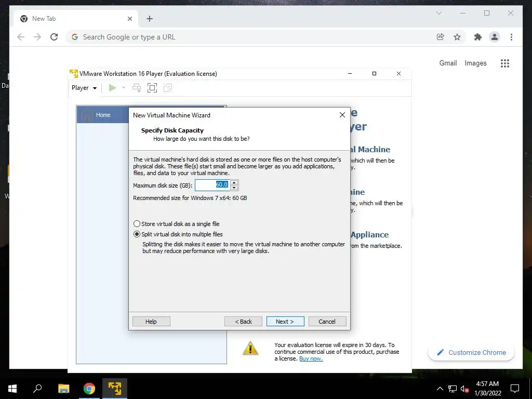Click the Chrome icon in the taskbar
This screenshot has height=399, width=532.
coord(89,389)
